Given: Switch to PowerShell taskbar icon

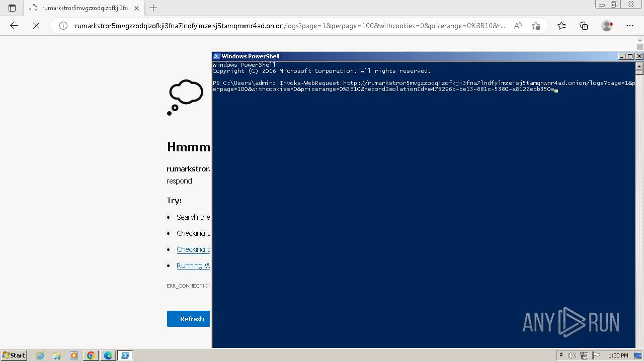Looking at the screenshot, I should tap(125, 355).
